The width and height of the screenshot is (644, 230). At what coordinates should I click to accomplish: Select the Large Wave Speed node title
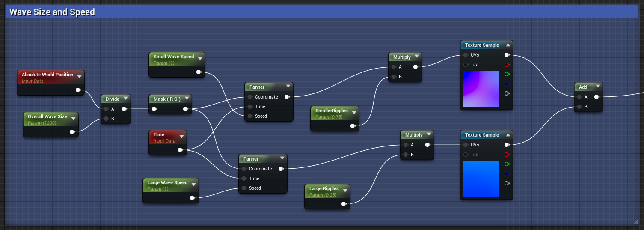(x=167, y=182)
